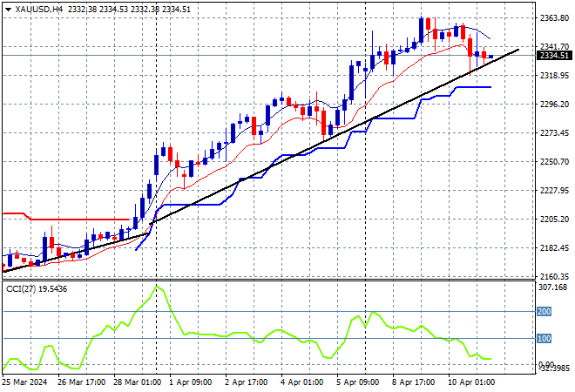Viewport: 575px width, 392px height.
Task: Select the current price label 2334.51
Action: click(x=554, y=56)
